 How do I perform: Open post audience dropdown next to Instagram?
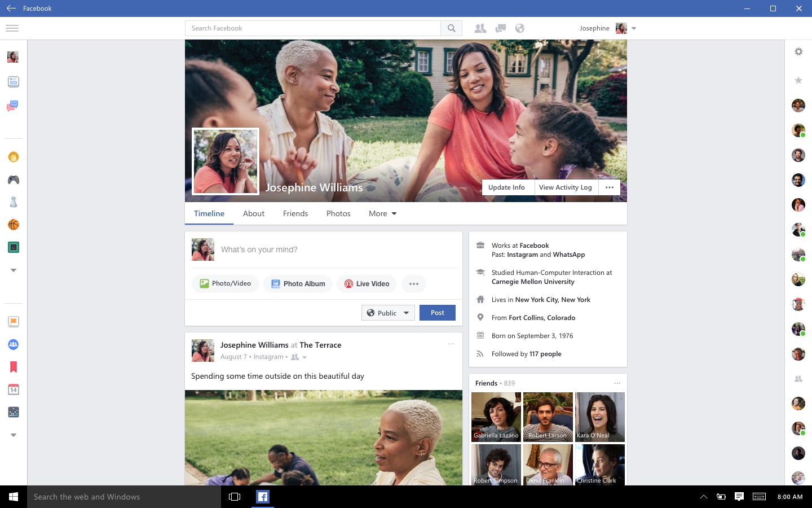[304, 357]
